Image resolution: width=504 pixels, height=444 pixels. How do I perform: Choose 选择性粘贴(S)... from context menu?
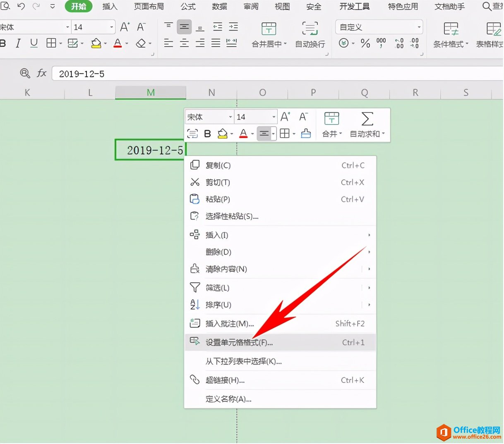point(280,216)
